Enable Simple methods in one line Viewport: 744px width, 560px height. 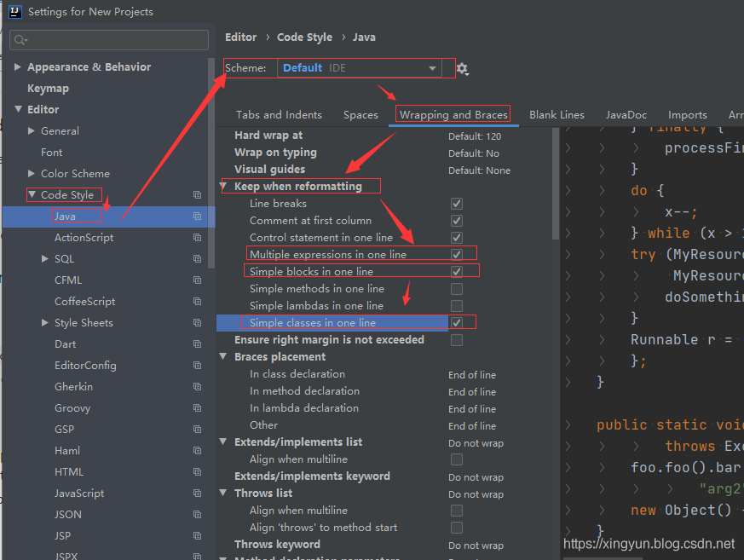click(457, 289)
